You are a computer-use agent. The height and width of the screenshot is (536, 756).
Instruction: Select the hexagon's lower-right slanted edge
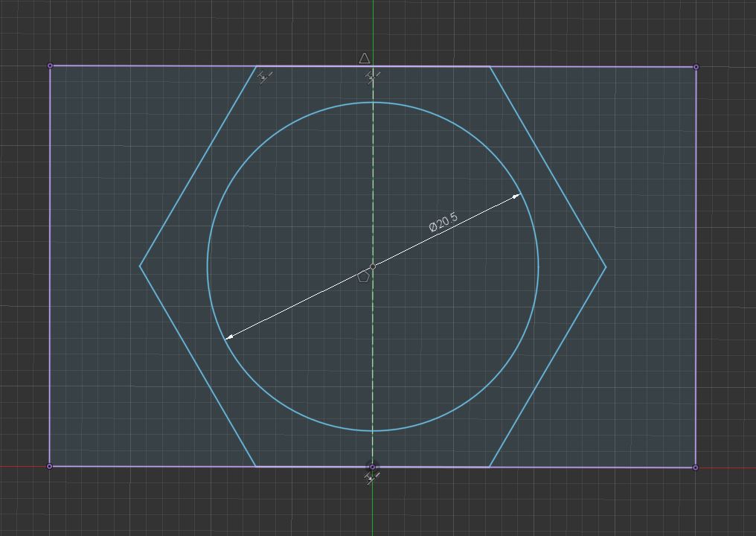pyautogui.click(x=548, y=367)
